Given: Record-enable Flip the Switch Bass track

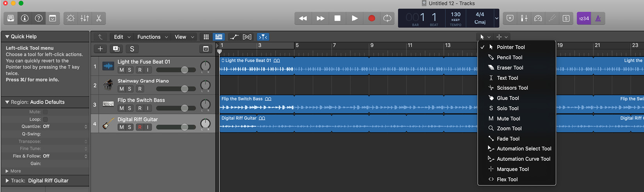Looking at the screenshot, I should (x=140, y=108).
